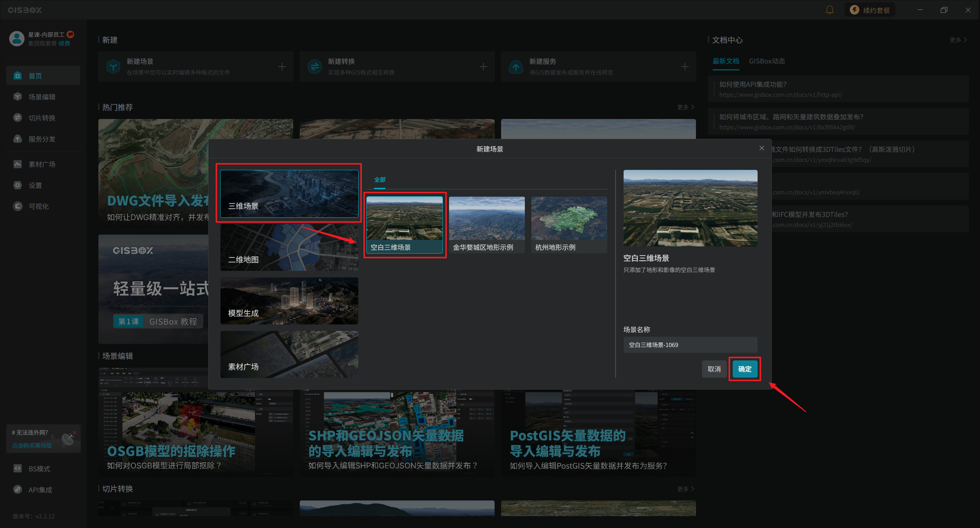Screen dimensions: 980x528
Task: Select the 素材广场 category thumbnail in dialog
Action: pos(289,354)
